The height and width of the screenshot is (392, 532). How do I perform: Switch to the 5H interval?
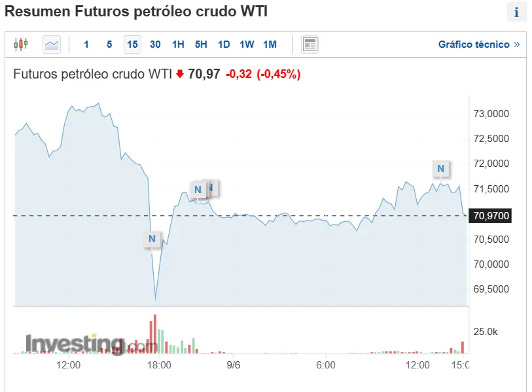coord(201,45)
